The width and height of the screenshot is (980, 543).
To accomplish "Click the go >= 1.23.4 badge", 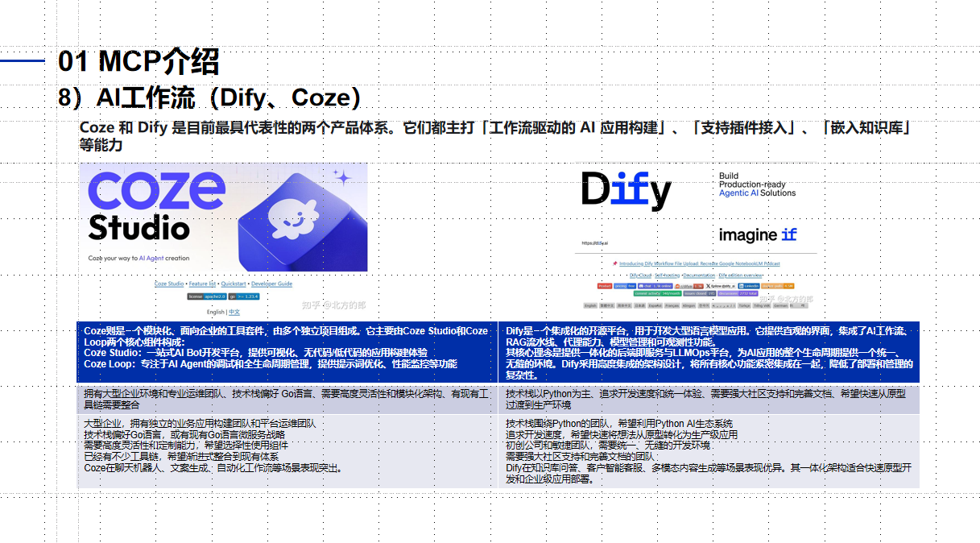I will 244,296.
